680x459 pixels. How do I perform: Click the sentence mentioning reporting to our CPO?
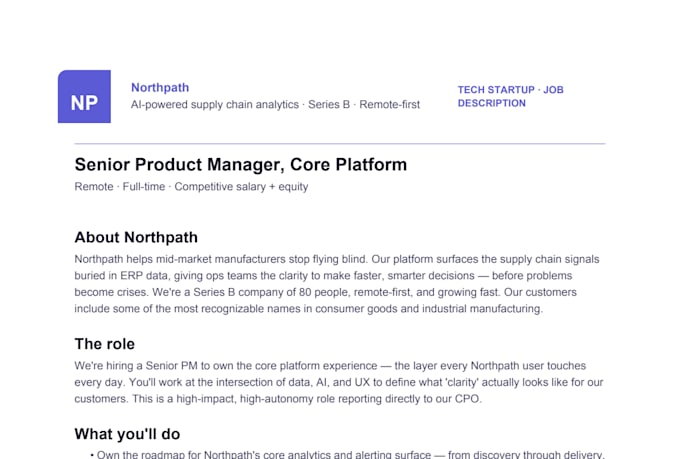coord(307,399)
